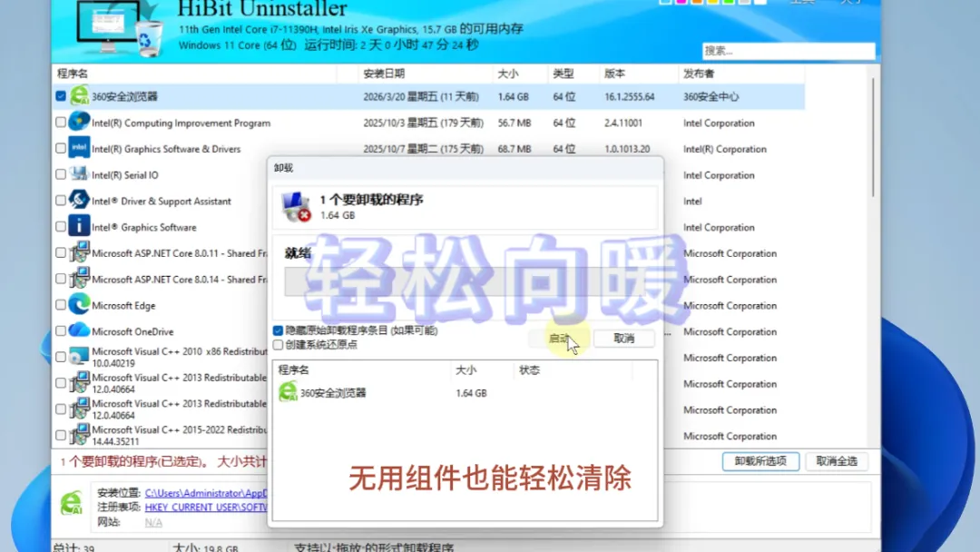The image size is (980, 552).
Task: Click the 360安全浏览器 icon in the uninstall dialog list
Action: (289, 392)
